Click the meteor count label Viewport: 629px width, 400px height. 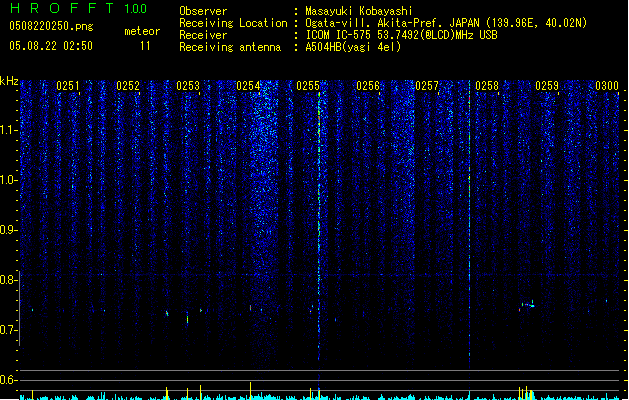click(x=142, y=31)
